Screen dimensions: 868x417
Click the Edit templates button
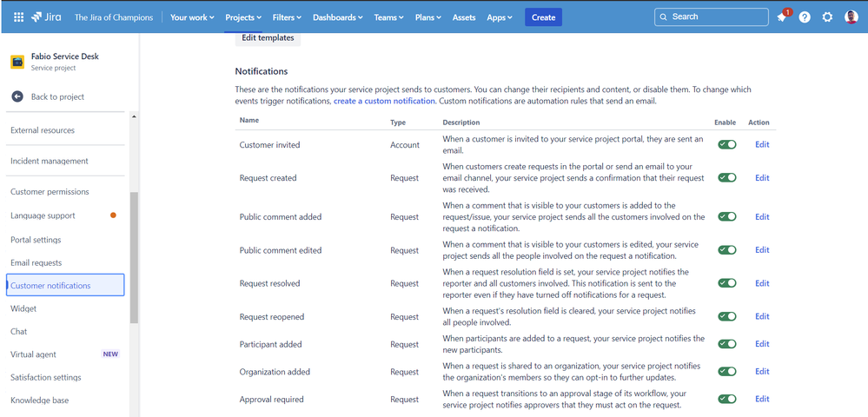(268, 38)
